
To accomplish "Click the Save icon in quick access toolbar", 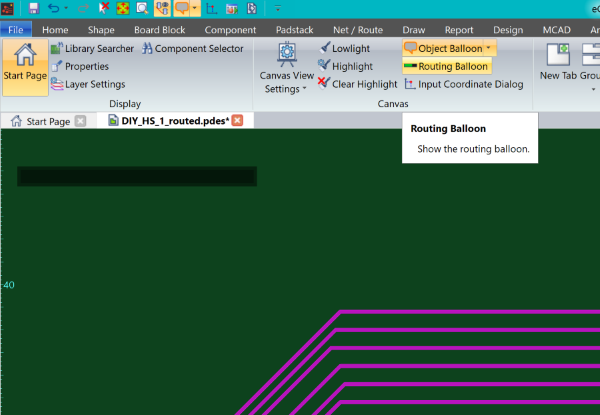I will tap(33, 8).
